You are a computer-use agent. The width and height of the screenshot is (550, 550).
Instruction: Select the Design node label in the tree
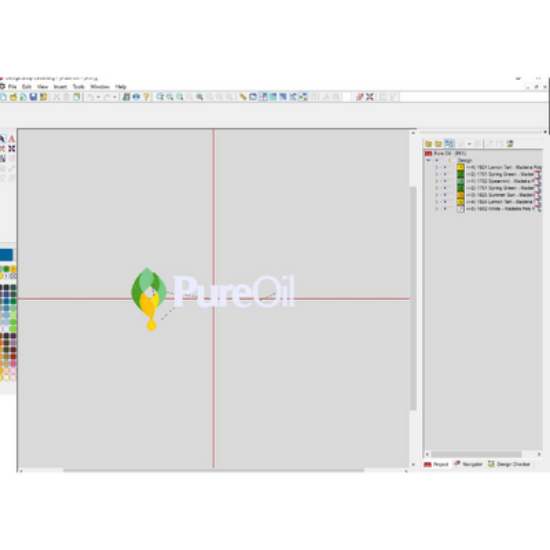[465, 160]
